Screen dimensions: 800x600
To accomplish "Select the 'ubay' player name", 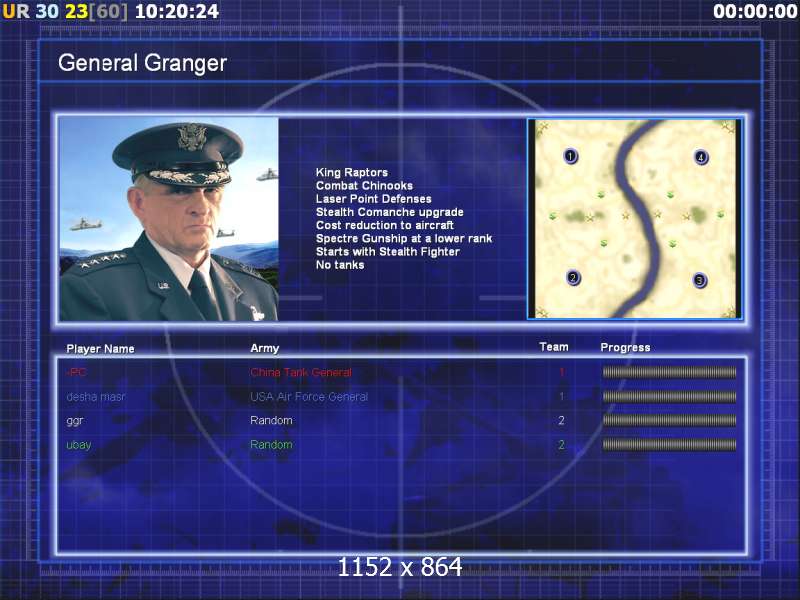I will coord(79,445).
